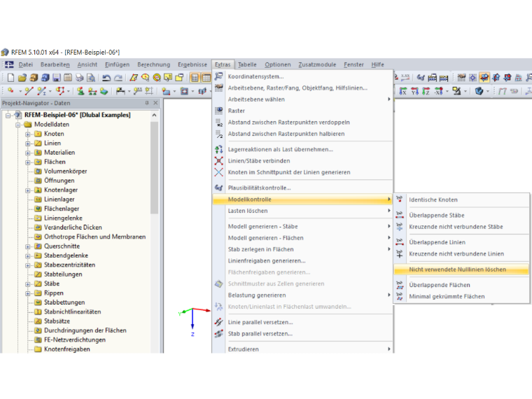Select Plausibilitätskontrolle menu entry

(302, 188)
